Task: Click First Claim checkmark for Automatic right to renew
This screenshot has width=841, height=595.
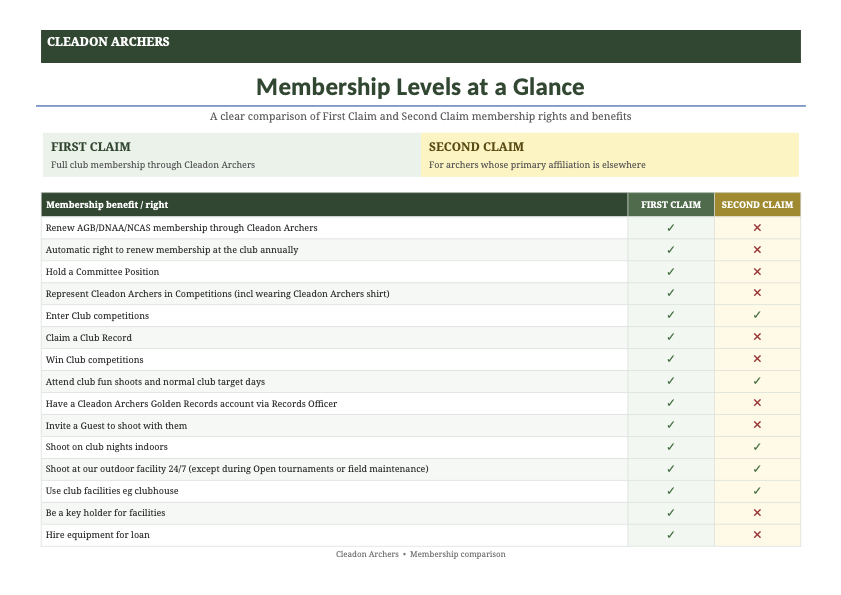Action: pyautogui.click(x=670, y=249)
